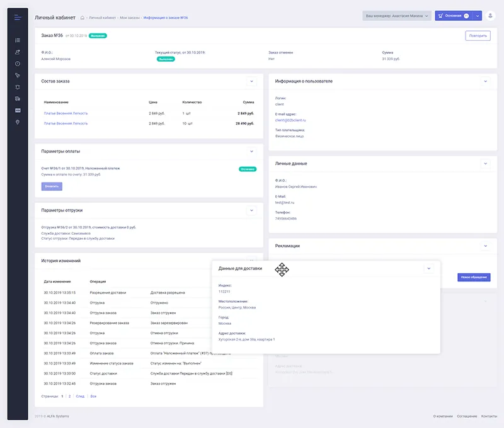Click the map pin location sidebar icon
504x428 pixels.
(18, 122)
